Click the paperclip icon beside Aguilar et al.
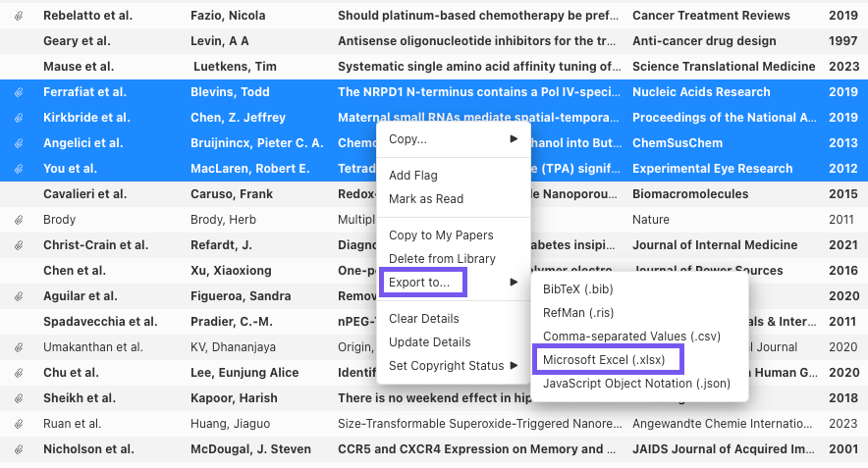Image resolution: width=868 pixels, height=468 pixels. coord(20,296)
